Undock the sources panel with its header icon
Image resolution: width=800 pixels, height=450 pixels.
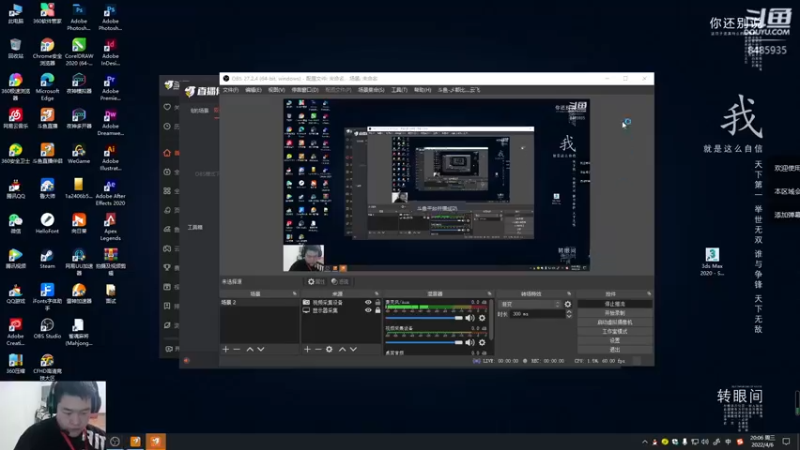click(x=377, y=294)
